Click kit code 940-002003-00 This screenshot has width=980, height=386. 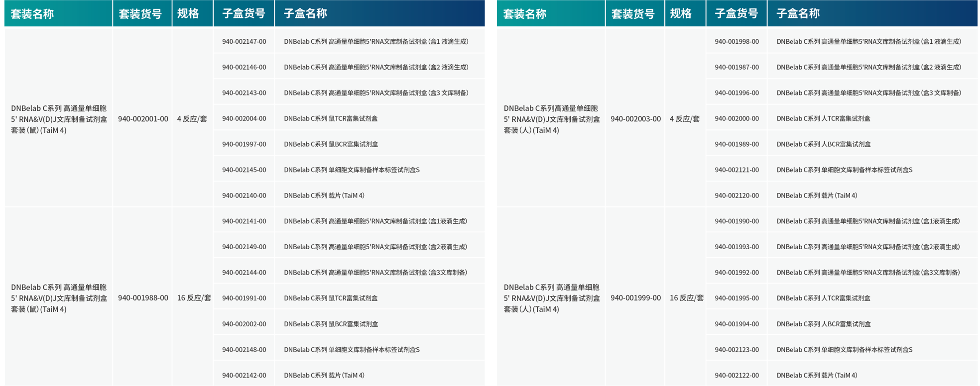coord(636,119)
